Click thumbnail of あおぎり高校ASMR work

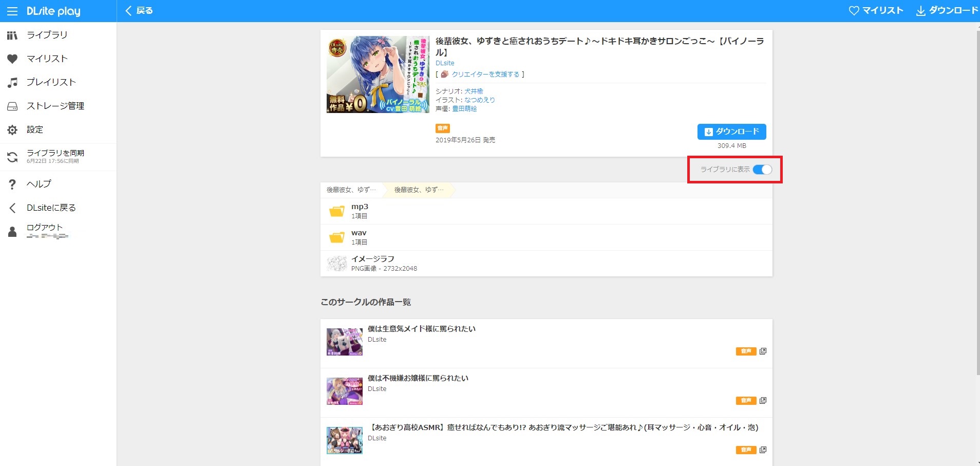345,441
